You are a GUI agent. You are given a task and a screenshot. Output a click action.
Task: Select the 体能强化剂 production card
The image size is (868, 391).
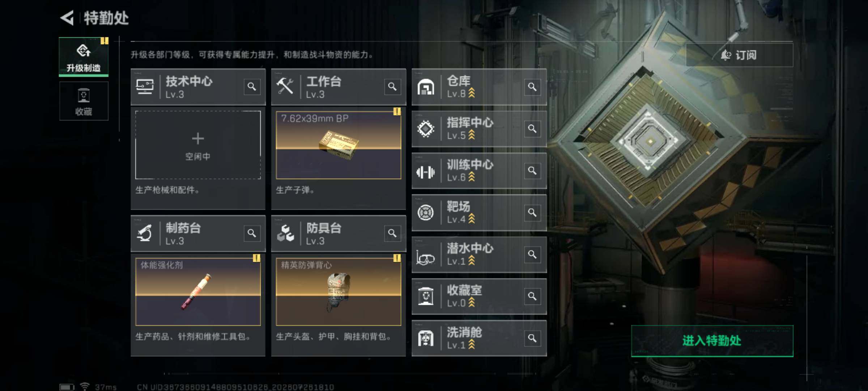198,291
